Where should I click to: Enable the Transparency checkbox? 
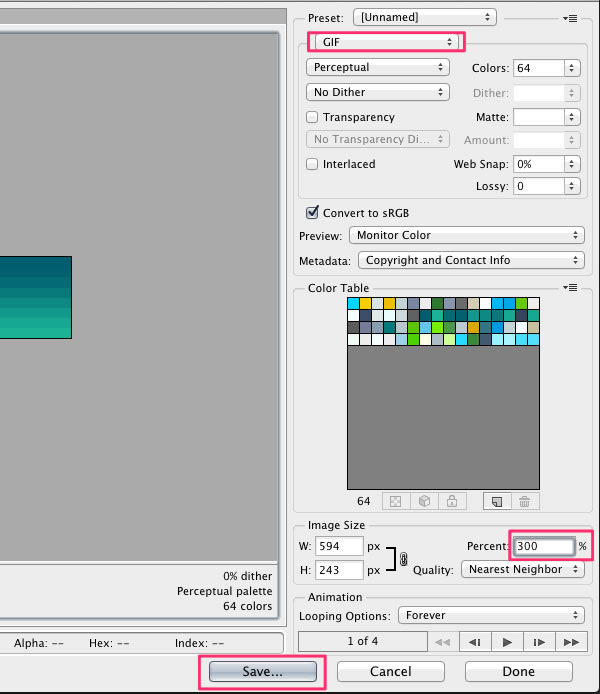click(312, 117)
